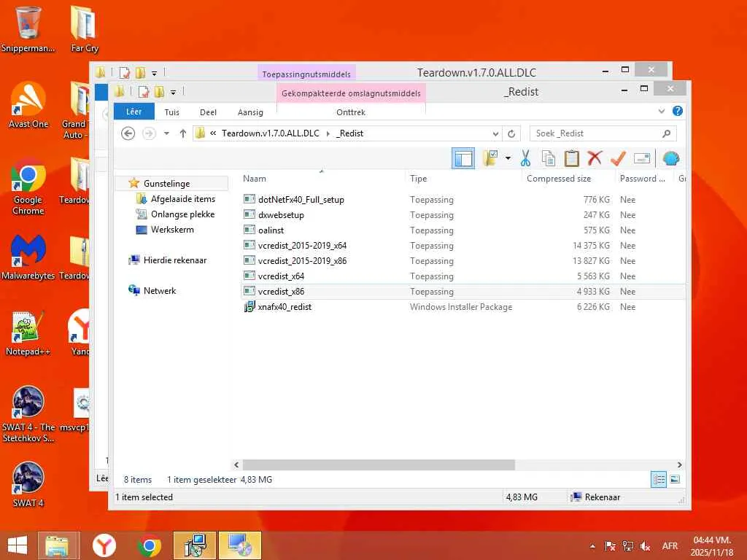The image size is (747, 560).
Task: Select Toepassingnutsmiddels tab in Teardown window
Action: [x=306, y=74]
